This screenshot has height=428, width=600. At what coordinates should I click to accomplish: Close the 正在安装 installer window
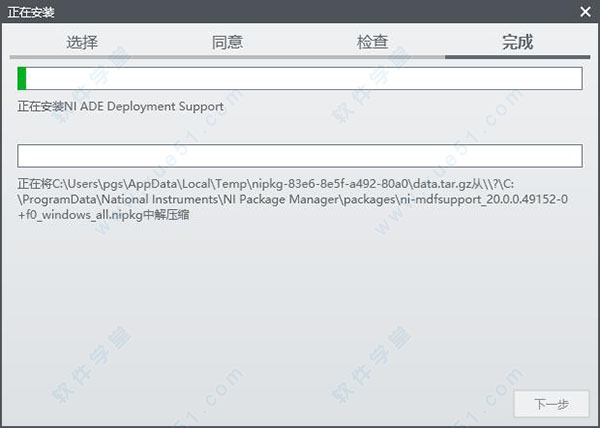pos(585,12)
